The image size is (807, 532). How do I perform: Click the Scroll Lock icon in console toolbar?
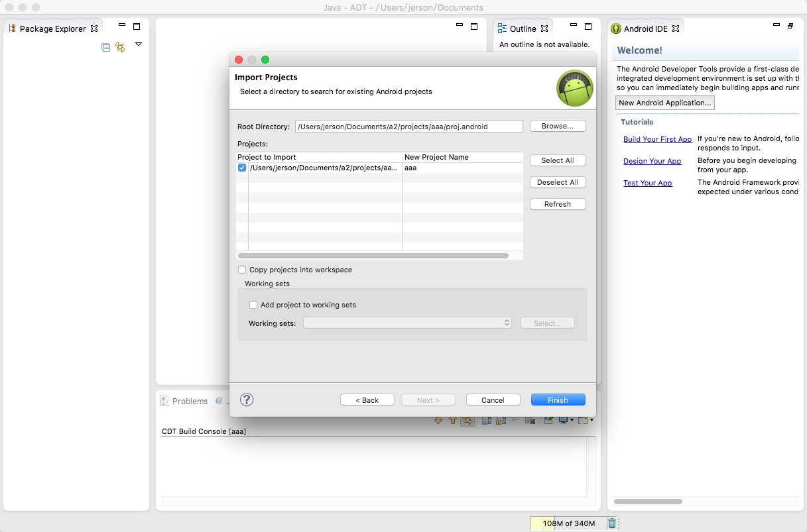point(501,420)
